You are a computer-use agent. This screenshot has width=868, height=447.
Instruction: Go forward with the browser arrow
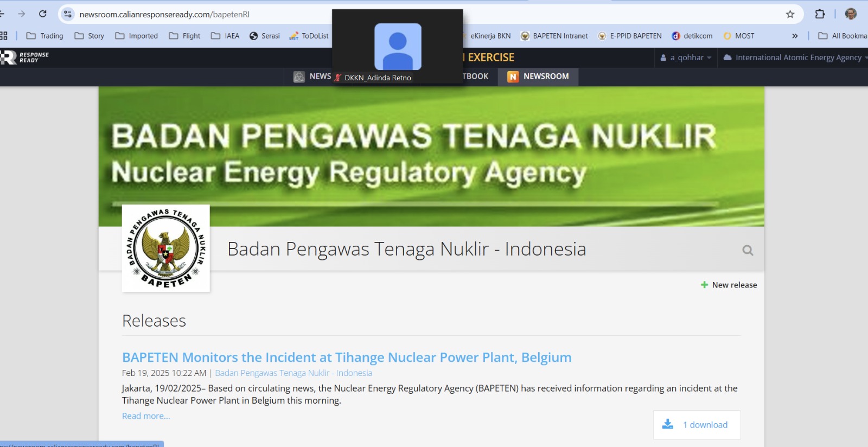tap(22, 14)
